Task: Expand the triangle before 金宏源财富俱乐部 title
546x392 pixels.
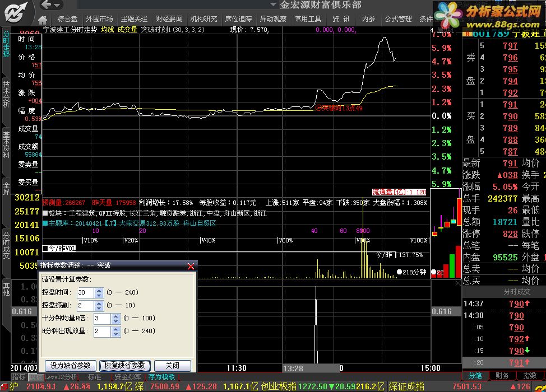Action: click(x=274, y=4)
